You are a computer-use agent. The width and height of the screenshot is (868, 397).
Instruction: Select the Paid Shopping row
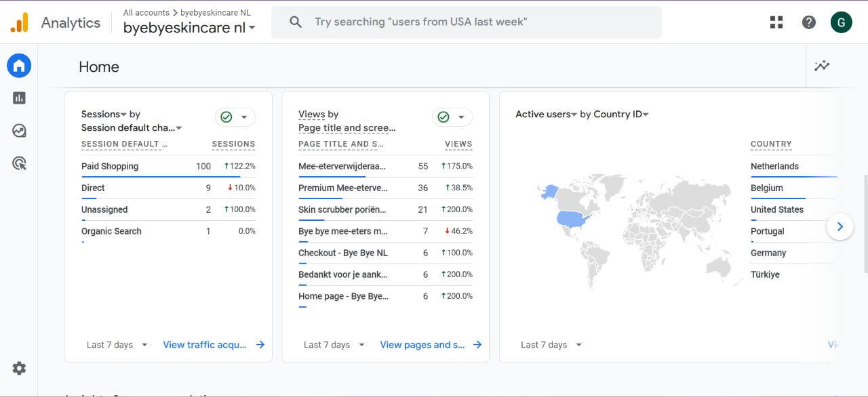[168, 166]
